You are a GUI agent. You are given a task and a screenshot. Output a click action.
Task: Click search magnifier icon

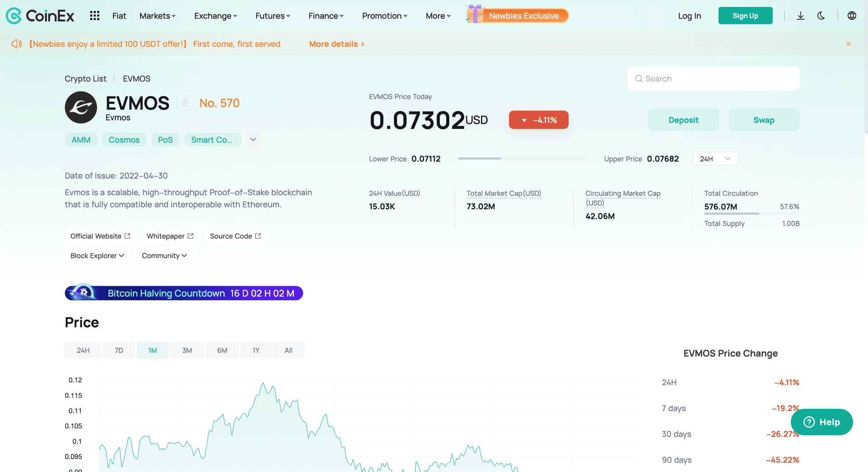[x=639, y=79]
